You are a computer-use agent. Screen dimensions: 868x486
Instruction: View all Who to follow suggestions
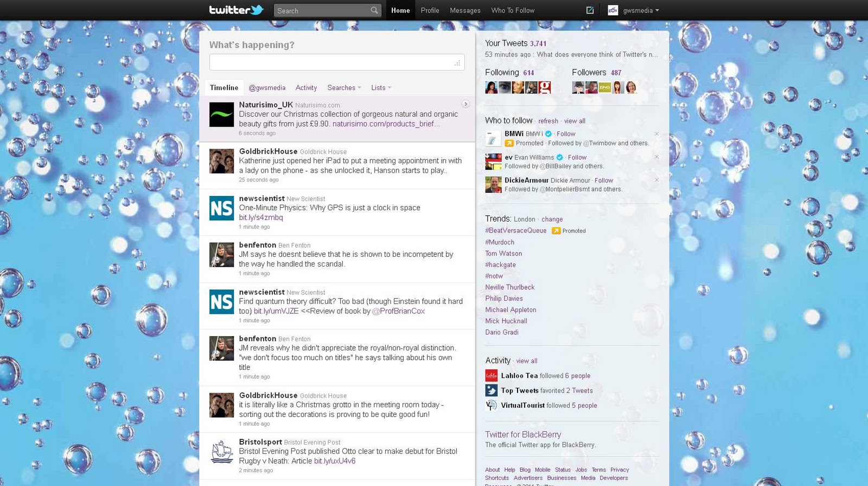pyautogui.click(x=575, y=121)
